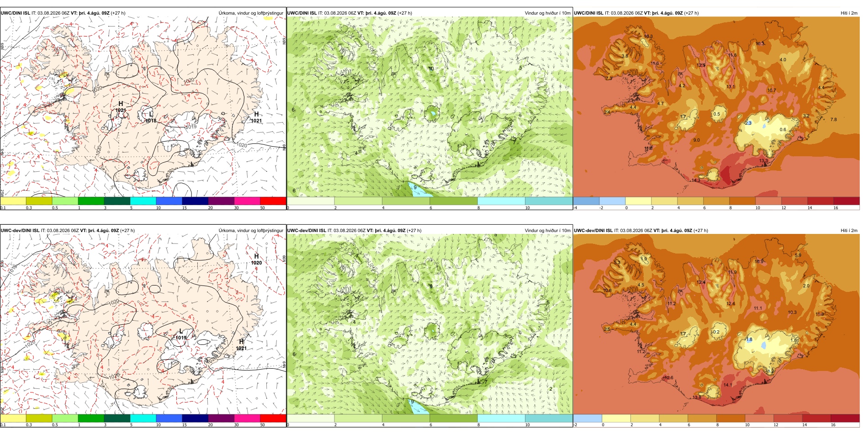
Task: Click the -0.2 glacier temperature value on UWC-dev map
Action: (x=716, y=332)
